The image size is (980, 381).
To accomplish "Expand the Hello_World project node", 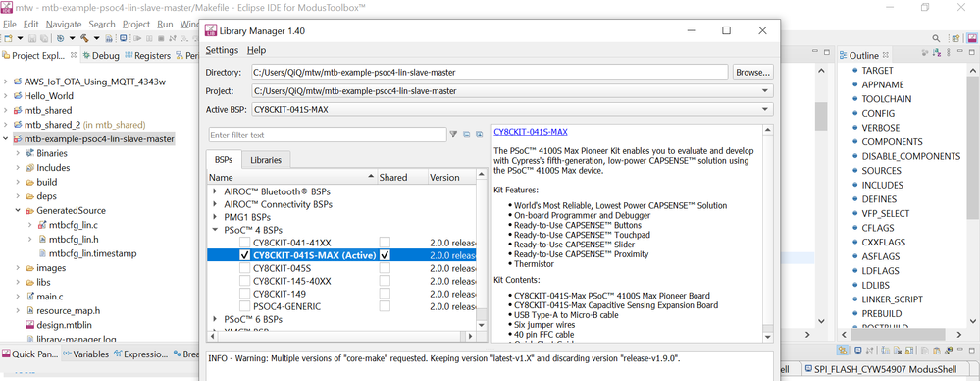I will 6,95.
